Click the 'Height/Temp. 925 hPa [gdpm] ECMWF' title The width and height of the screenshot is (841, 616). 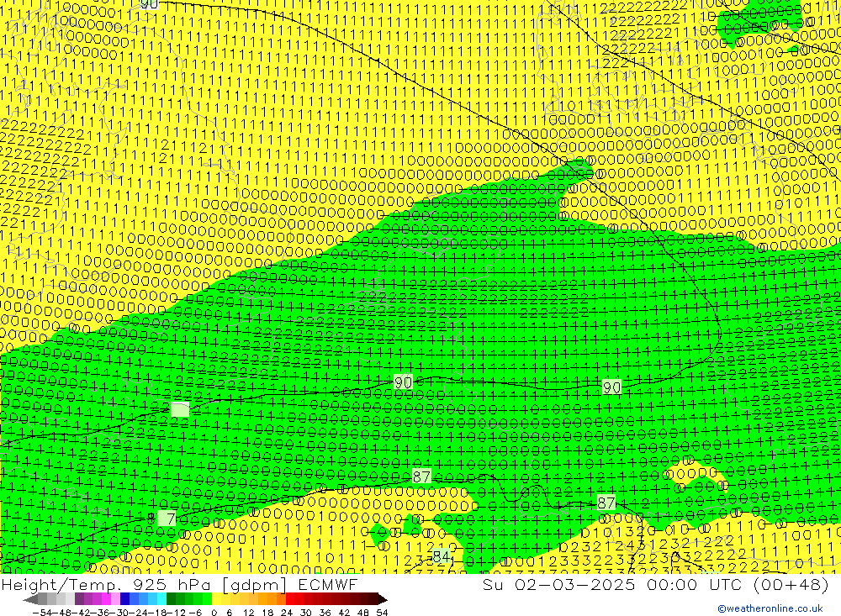point(179,584)
